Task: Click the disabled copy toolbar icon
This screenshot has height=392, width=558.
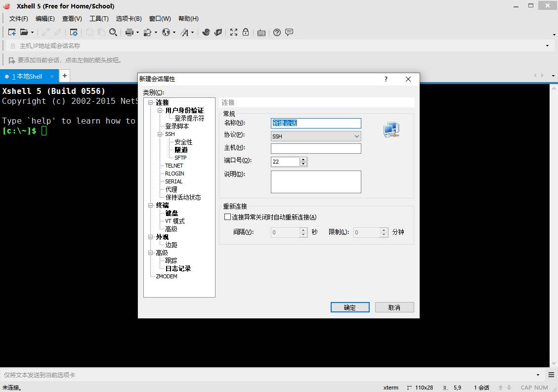Action: (x=89, y=33)
